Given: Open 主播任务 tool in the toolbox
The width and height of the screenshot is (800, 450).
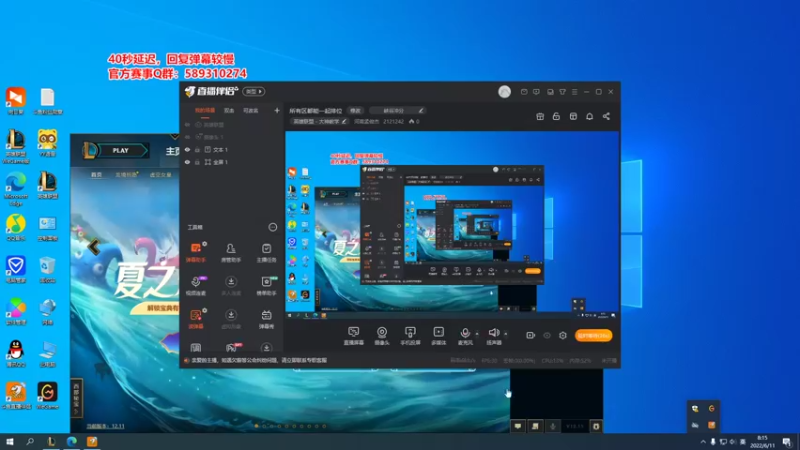Looking at the screenshot, I should tap(266, 253).
